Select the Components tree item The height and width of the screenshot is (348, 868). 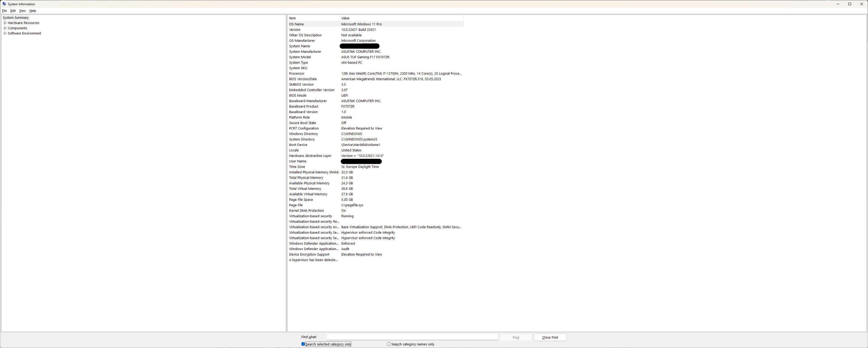click(18, 28)
